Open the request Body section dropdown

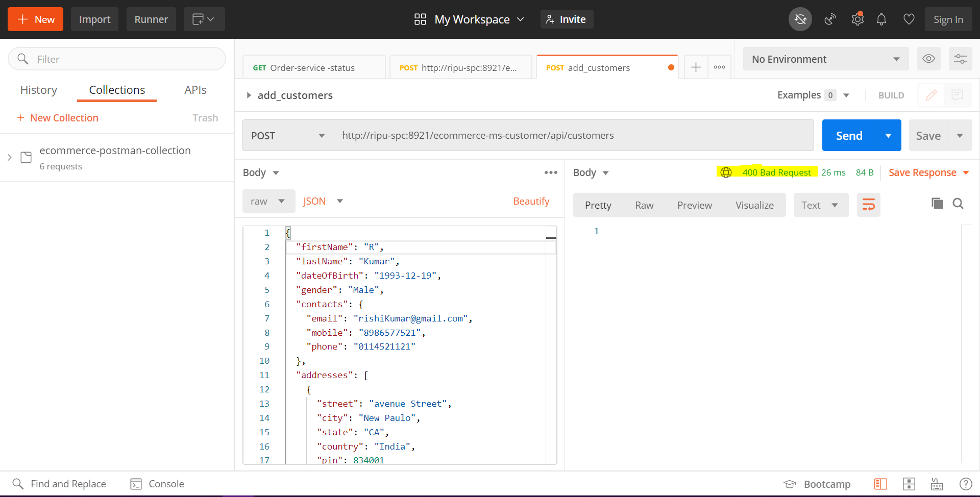click(261, 172)
